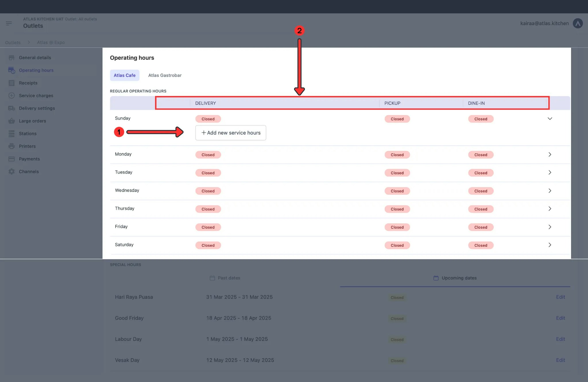This screenshot has height=382, width=588.
Task: Select the Large orders icon
Action: pyautogui.click(x=11, y=121)
